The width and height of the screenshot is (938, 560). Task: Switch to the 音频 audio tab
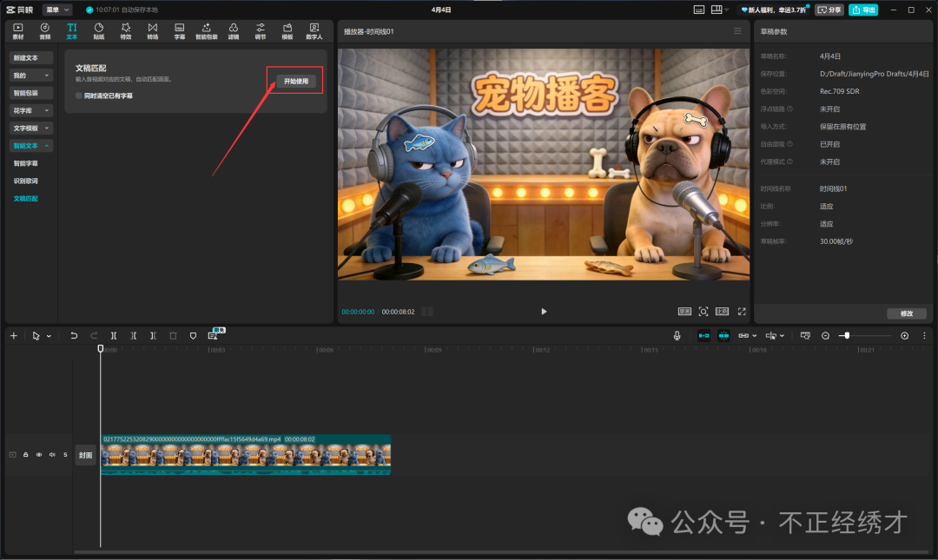click(x=44, y=31)
